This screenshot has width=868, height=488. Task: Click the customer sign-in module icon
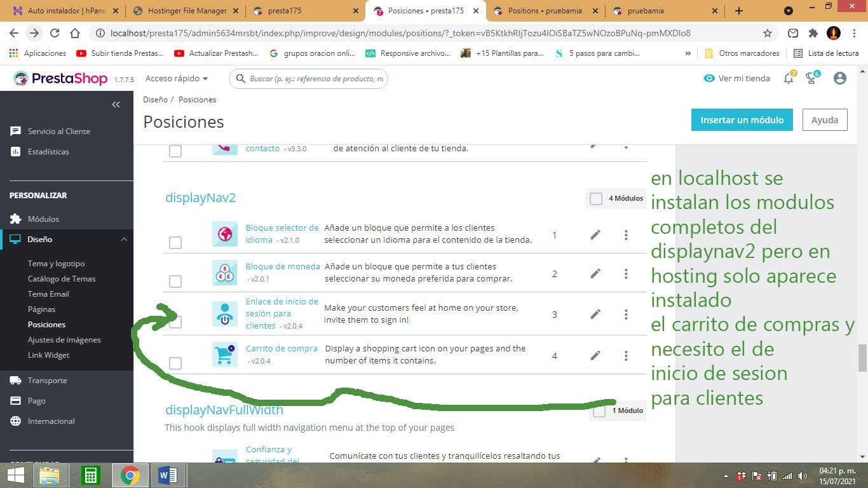click(225, 314)
